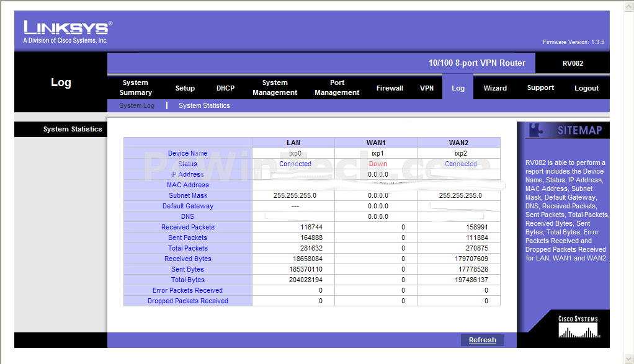The height and width of the screenshot is (364, 634).
Task: Open the System Management tab
Action: coord(275,87)
